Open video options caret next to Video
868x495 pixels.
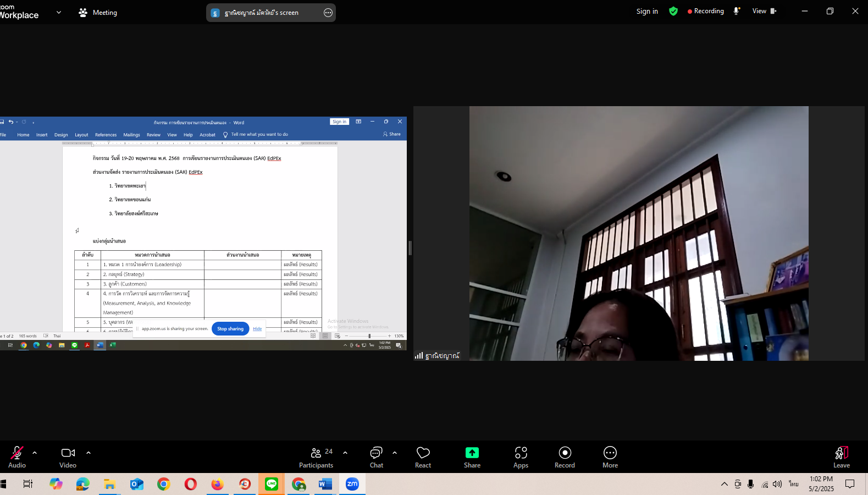(89, 453)
